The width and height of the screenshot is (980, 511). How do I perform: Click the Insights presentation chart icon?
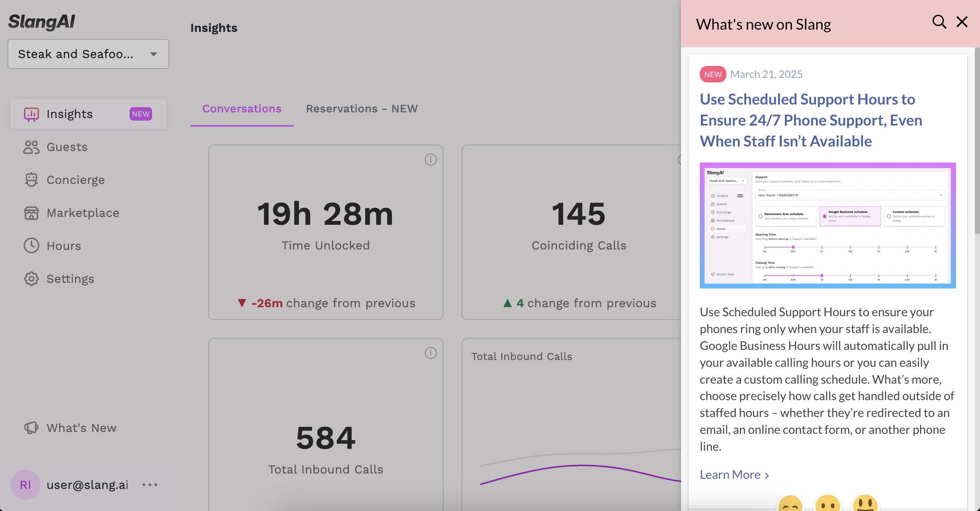[31, 114]
